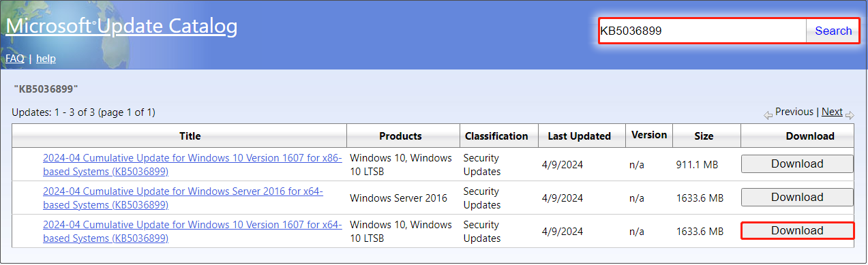This screenshot has height=265, width=868.
Task: Open the Microsoft Update Catalog home link
Action: tap(121, 26)
